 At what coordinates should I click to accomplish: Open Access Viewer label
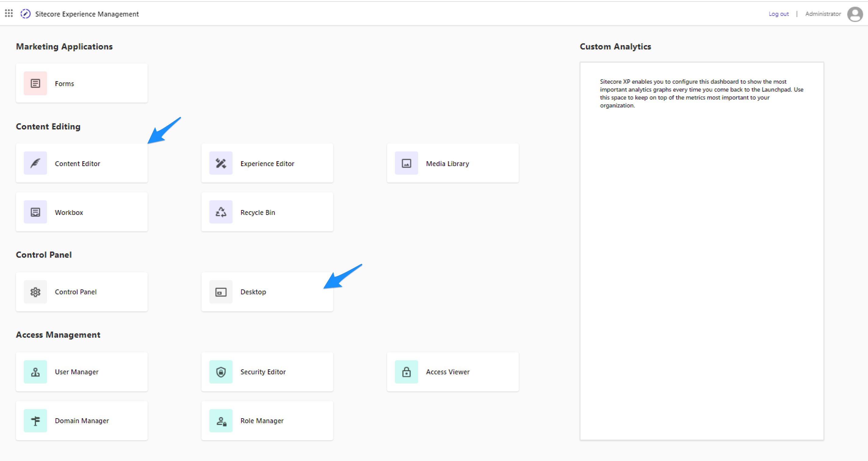coord(448,372)
